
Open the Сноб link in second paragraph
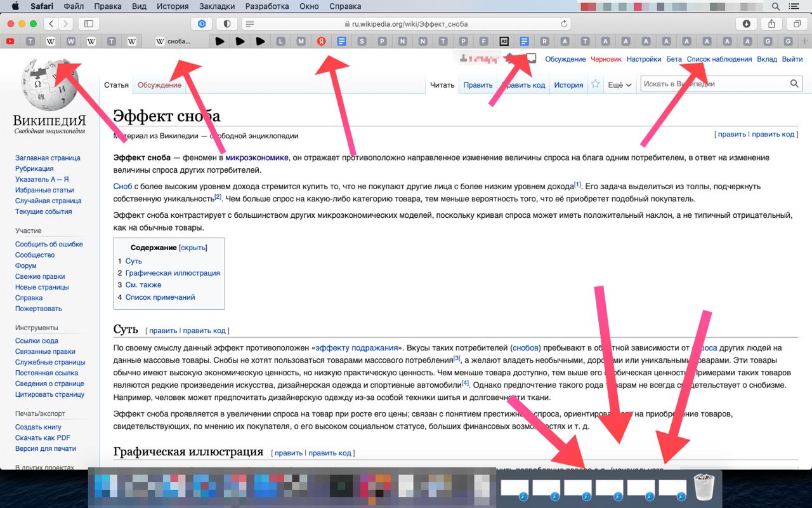pos(122,187)
